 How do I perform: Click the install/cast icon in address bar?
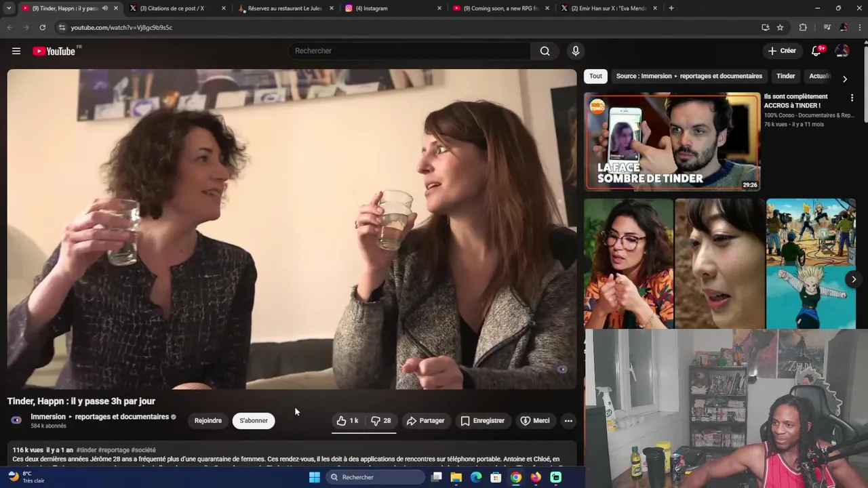click(766, 27)
